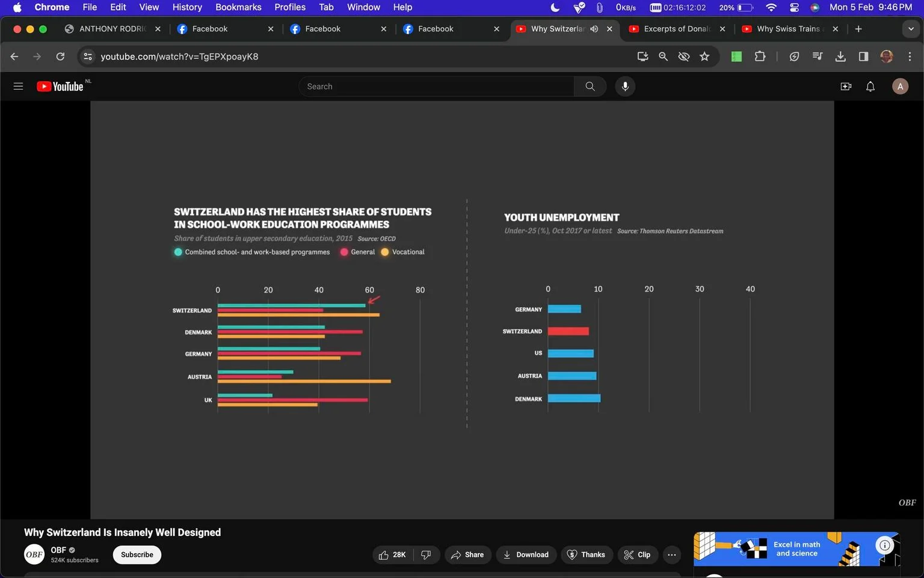This screenshot has height=578, width=924.
Task: Toggle macOS Control Center switches icon
Action: pyautogui.click(x=794, y=7)
